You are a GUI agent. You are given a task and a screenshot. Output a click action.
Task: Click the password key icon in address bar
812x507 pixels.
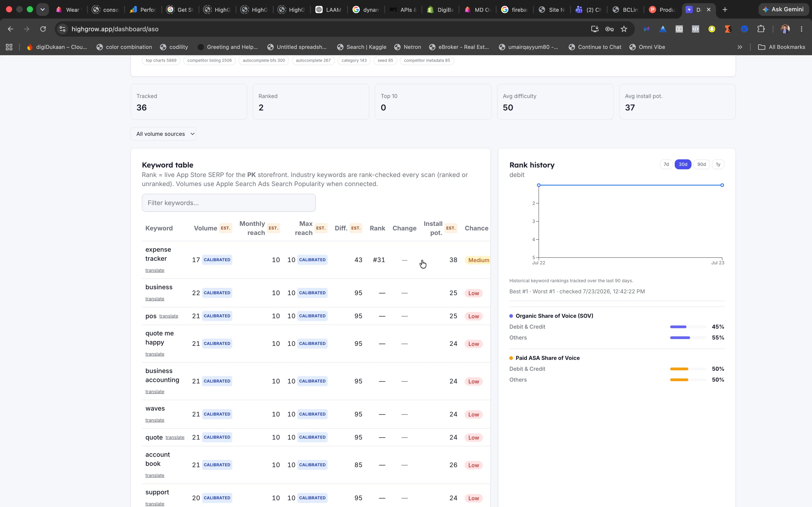[x=609, y=29]
